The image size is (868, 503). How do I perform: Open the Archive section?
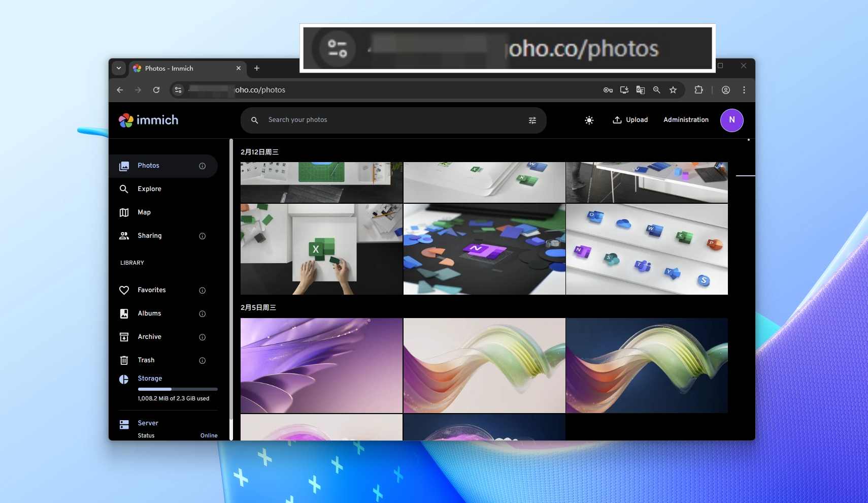tap(163, 337)
